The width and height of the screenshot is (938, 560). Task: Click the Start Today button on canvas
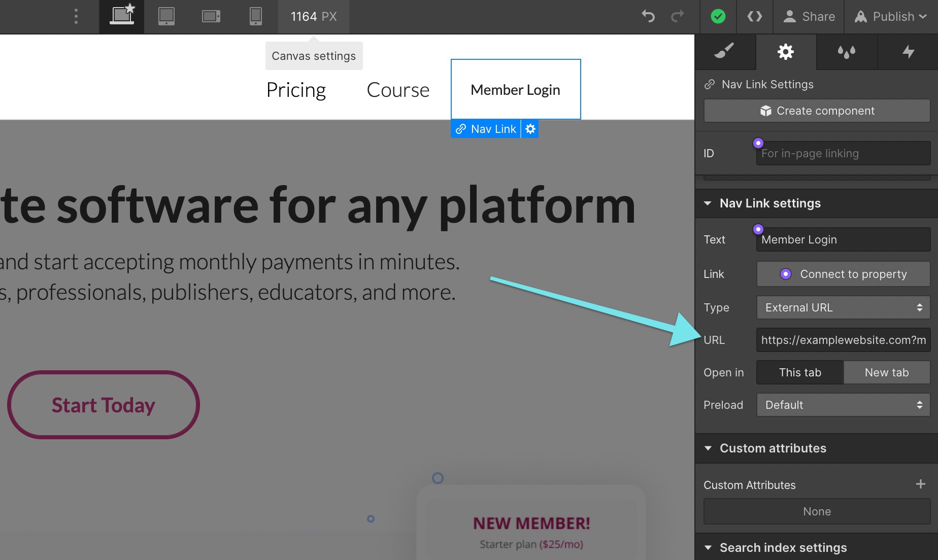(104, 405)
